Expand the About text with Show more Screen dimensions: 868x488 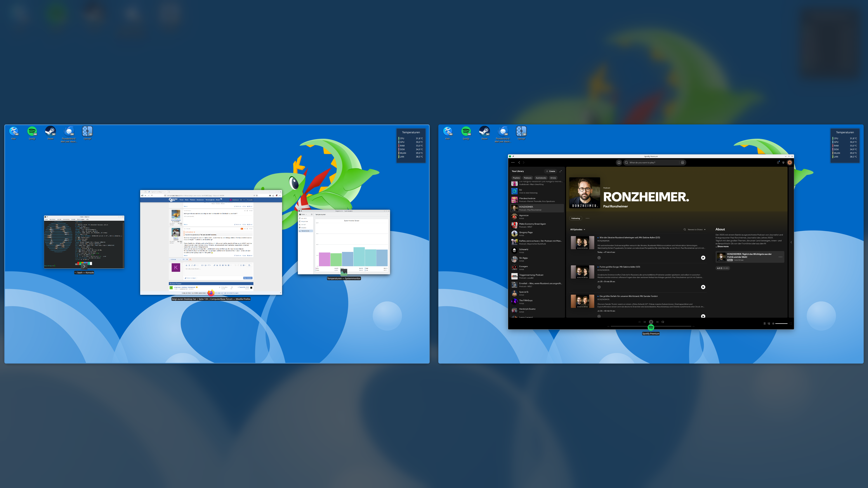coord(722,246)
